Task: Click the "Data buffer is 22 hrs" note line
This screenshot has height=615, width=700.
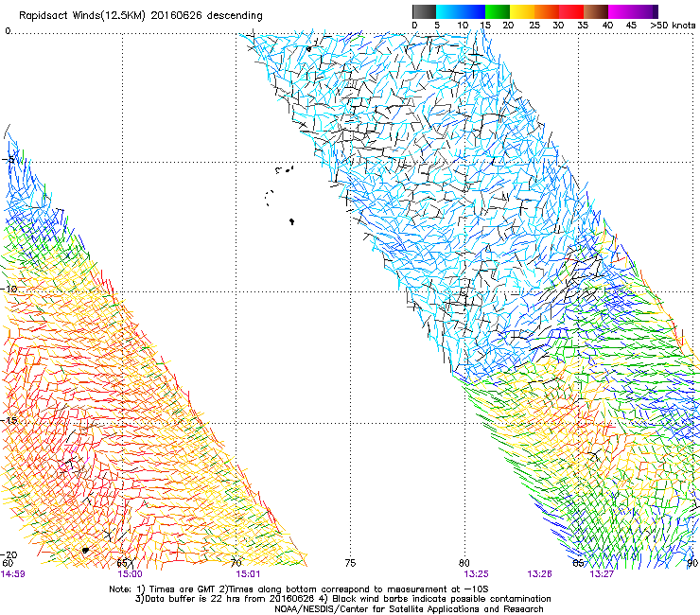Action: (342, 599)
